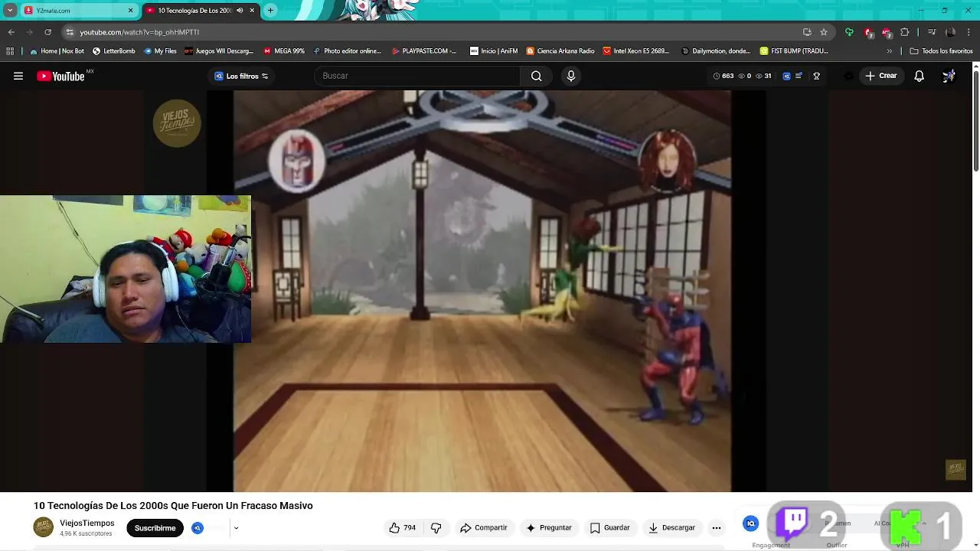Screen dimensions: 980x551
Task: Close the 10 Tecnologías tab
Action: (252, 11)
